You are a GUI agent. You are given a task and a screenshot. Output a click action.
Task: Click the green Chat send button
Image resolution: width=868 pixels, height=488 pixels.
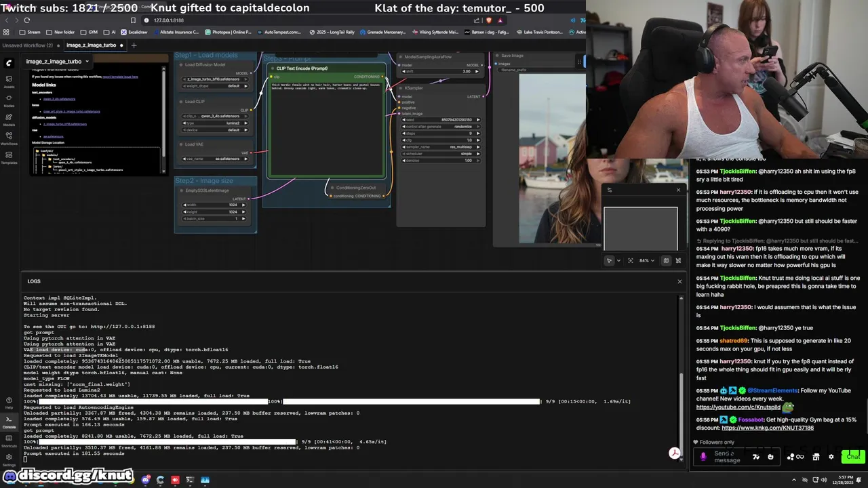[x=852, y=457]
